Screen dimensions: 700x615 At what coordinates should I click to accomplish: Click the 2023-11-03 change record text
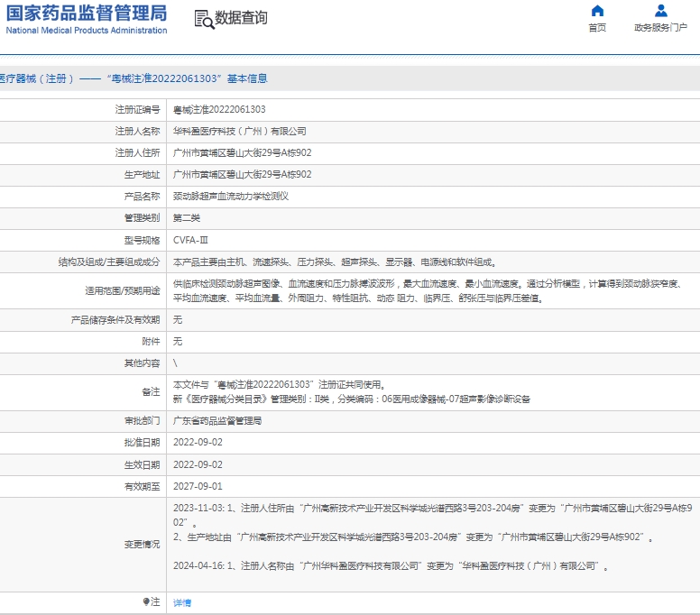[x=433, y=522]
